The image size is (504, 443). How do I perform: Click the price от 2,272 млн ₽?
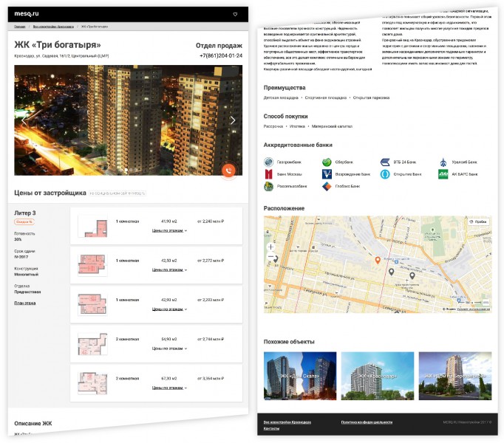click(x=211, y=261)
